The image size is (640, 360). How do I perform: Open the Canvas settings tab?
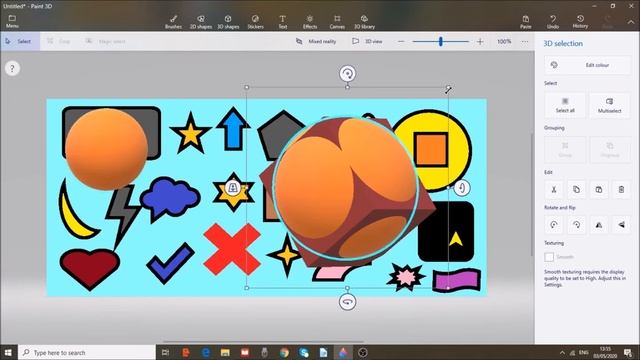(337, 22)
